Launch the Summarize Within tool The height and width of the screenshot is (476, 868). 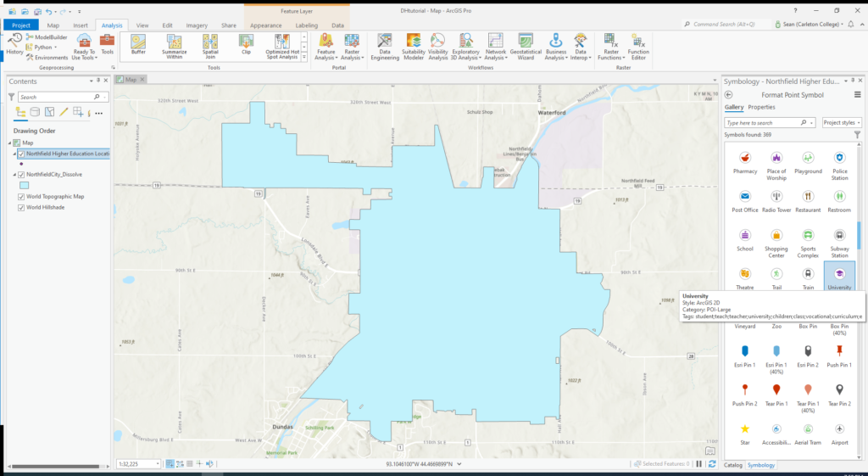tap(175, 47)
